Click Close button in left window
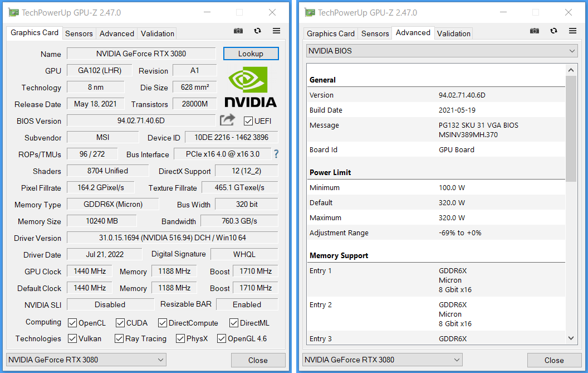Screen dimensions: 588x373 click(258, 360)
